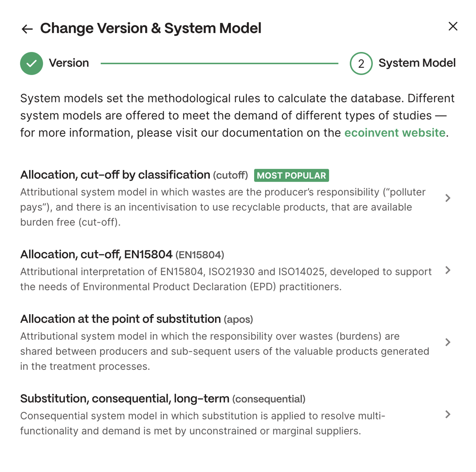Click the Consequential system model description
Viewport: 476px width, 472px height.
(203, 423)
